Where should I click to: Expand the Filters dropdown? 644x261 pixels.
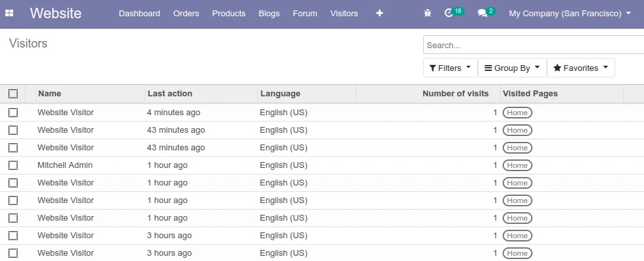[450, 68]
